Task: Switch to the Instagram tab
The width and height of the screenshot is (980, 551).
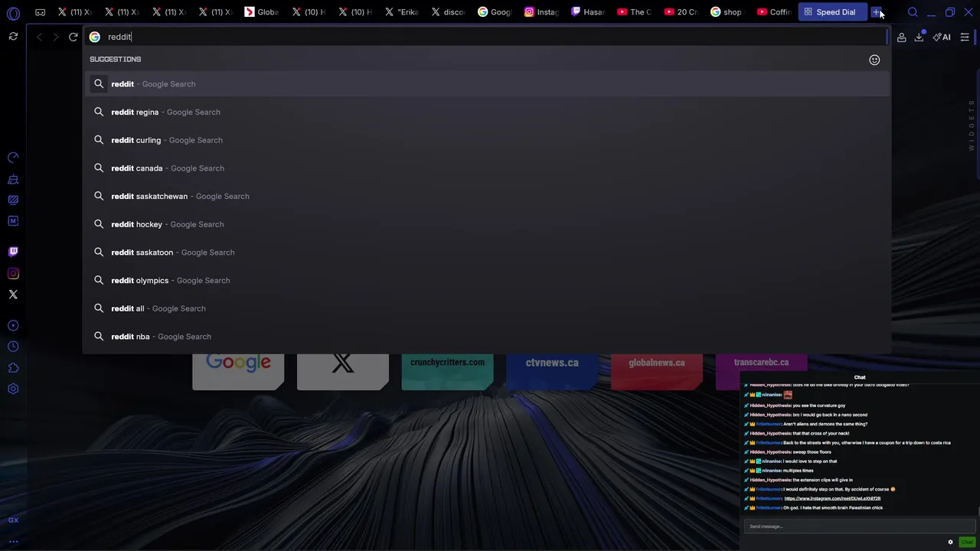Action: pyautogui.click(x=542, y=12)
